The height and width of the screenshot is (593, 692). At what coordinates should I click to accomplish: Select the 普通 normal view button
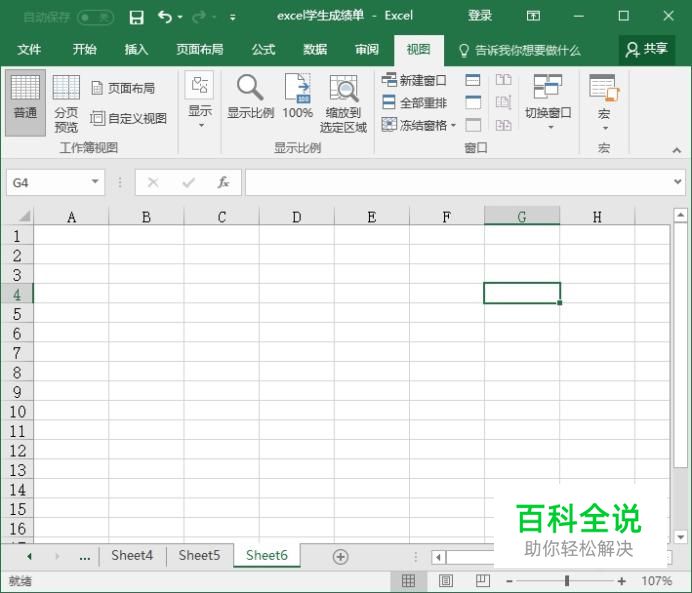click(25, 102)
